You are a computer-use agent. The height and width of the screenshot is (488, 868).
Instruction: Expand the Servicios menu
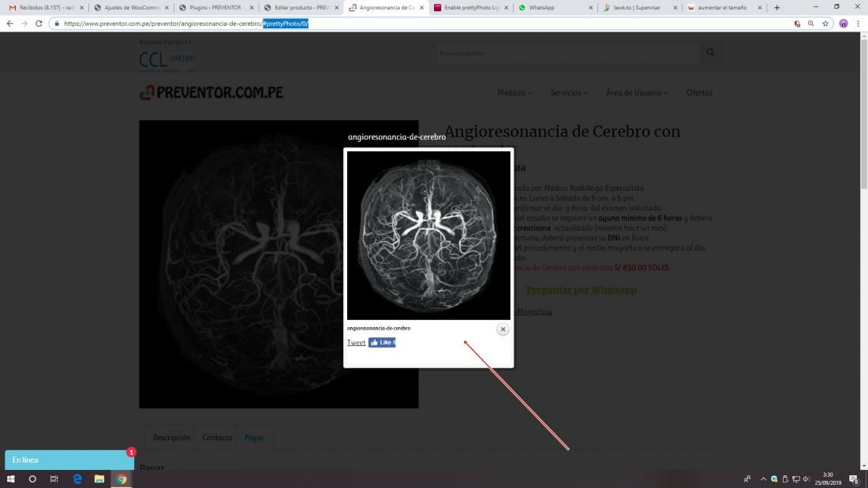pos(568,92)
